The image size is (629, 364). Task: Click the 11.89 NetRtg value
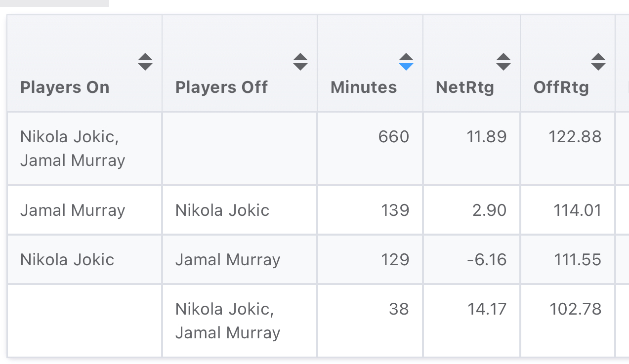click(487, 137)
